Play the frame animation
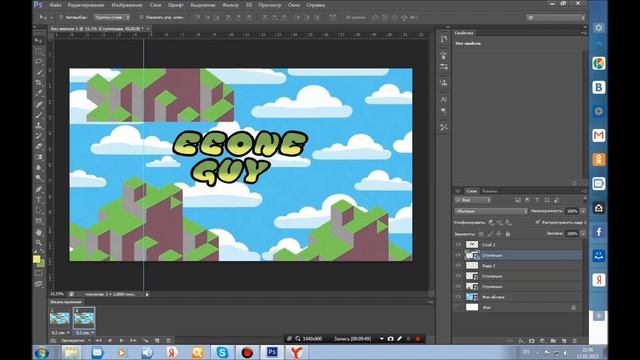 point(121,340)
